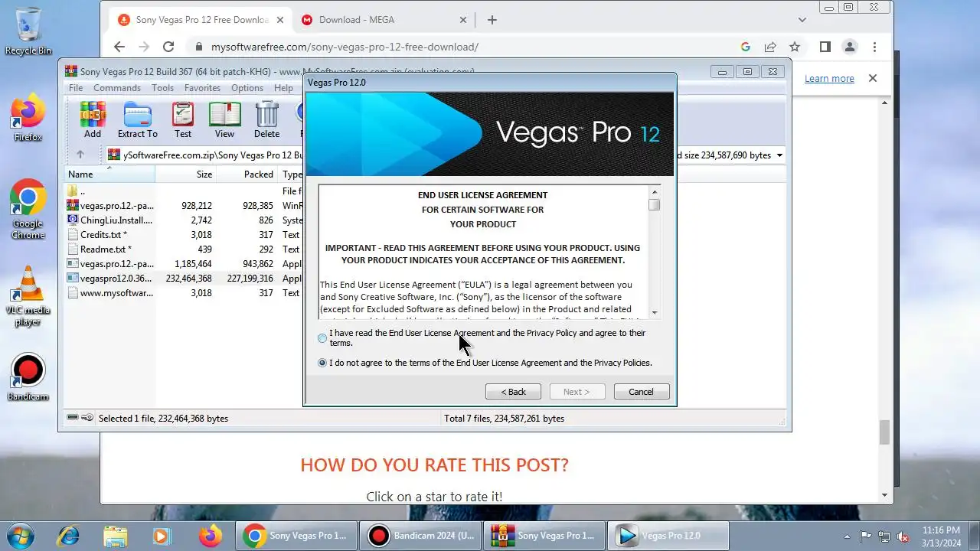Open Recycle Bin desktop icon

pos(28,31)
